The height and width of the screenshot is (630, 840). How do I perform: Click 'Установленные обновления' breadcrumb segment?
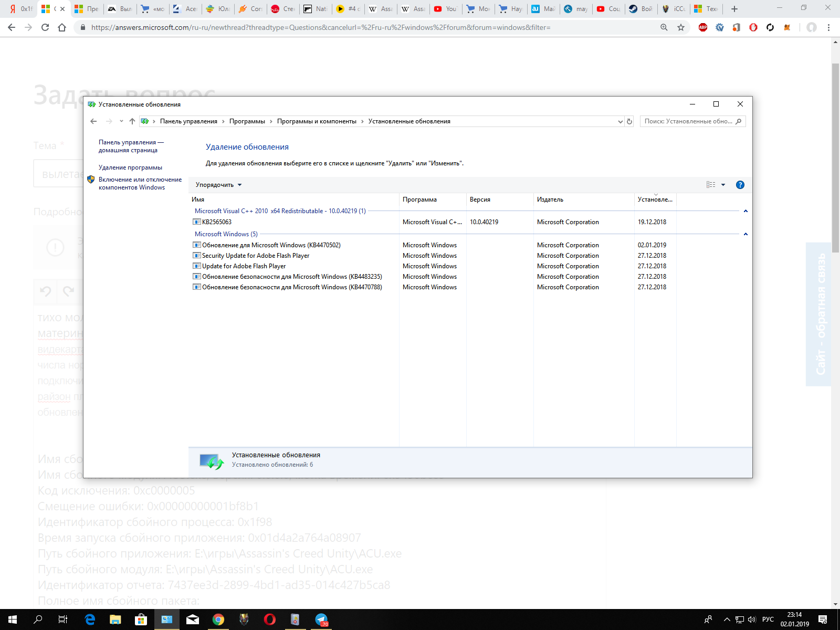(x=409, y=121)
